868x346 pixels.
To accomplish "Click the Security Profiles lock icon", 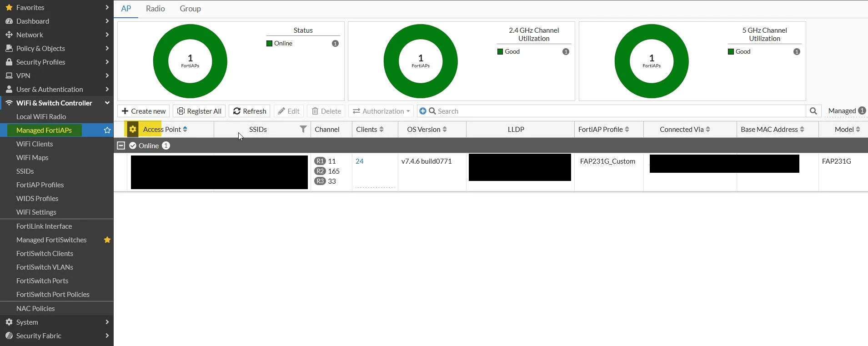I will point(9,62).
